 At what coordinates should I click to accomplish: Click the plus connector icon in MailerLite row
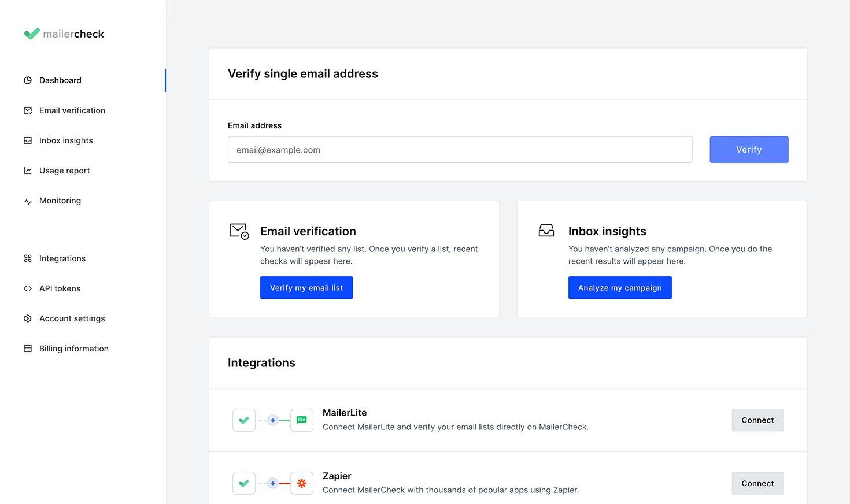(273, 420)
